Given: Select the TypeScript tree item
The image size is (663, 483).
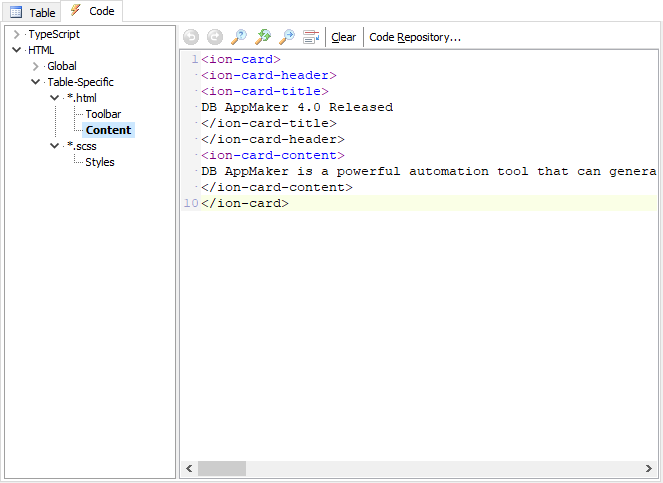Looking at the screenshot, I should pyautogui.click(x=54, y=34).
